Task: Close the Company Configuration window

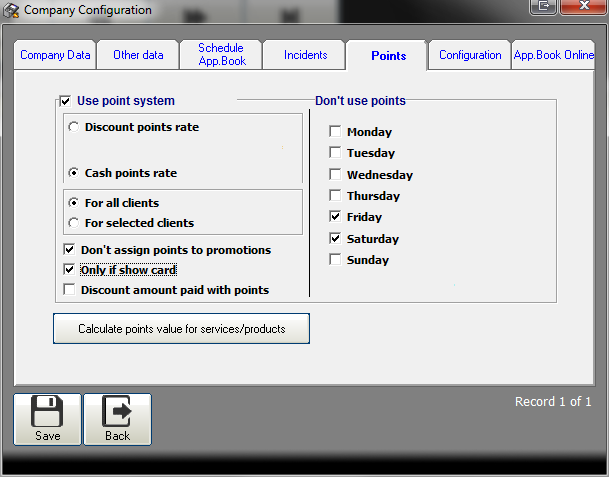Action: click(x=583, y=7)
